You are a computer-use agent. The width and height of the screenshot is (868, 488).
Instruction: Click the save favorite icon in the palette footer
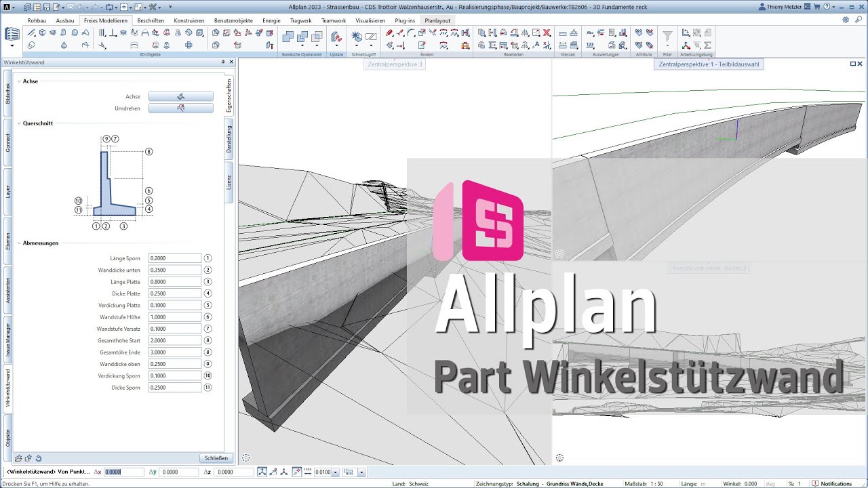tap(28, 458)
